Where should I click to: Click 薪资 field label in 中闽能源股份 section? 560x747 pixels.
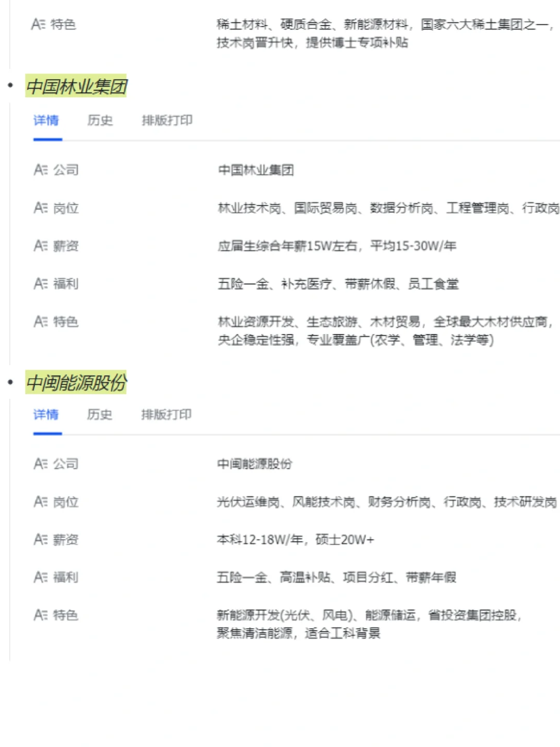pyautogui.click(x=66, y=539)
